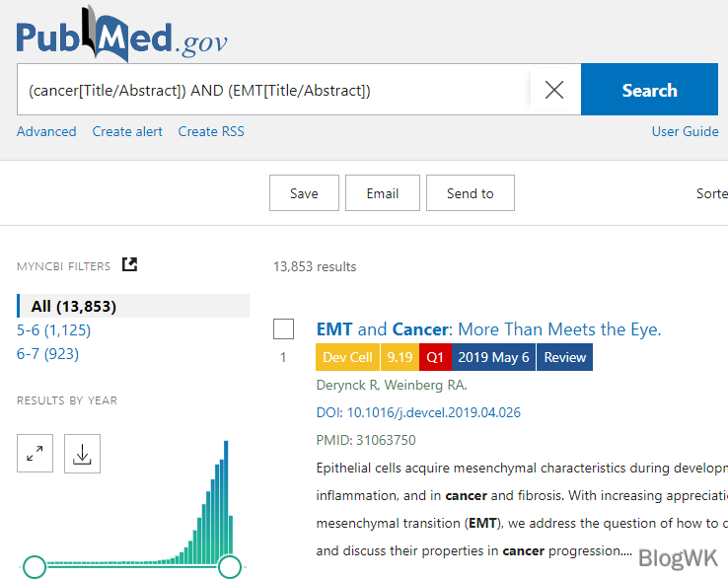Open the Advanced search link

coord(46,131)
